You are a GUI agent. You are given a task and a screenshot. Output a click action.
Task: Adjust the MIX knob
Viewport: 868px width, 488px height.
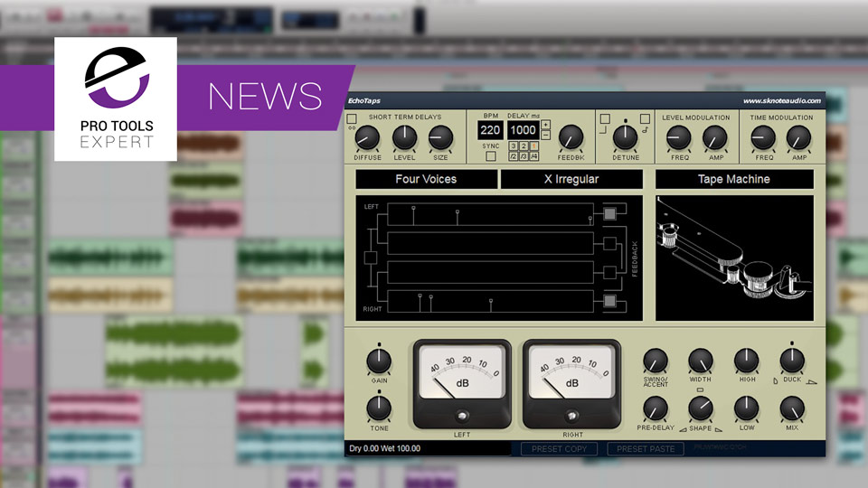pos(792,408)
